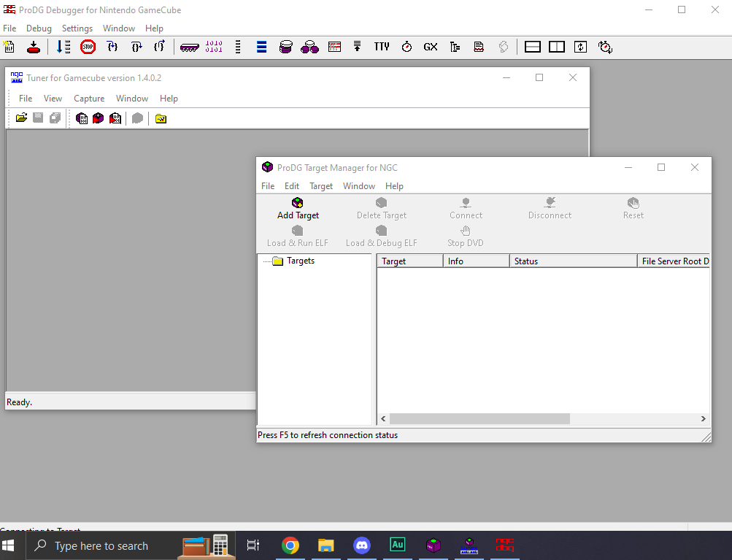The height and width of the screenshot is (560, 732).
Task: Click the red grid window icon
Action: (334, 47)
